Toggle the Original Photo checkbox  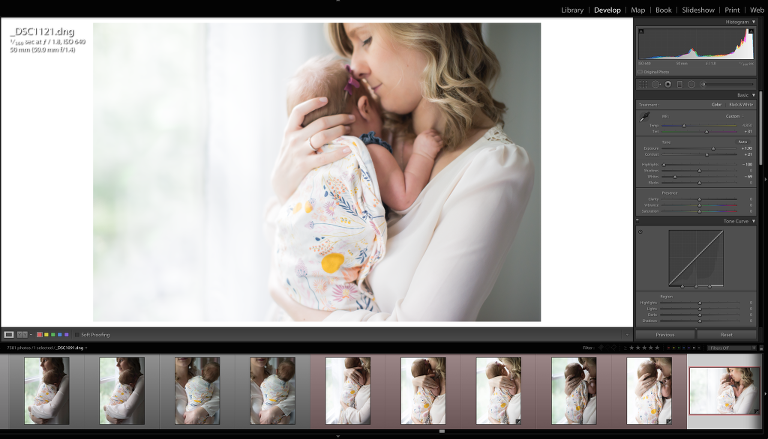click(640, 72)
